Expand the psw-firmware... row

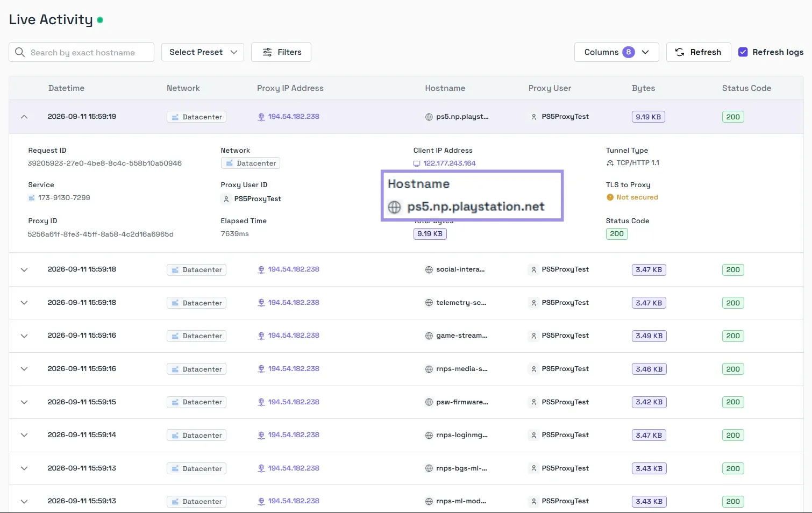[x=24, y=402]
